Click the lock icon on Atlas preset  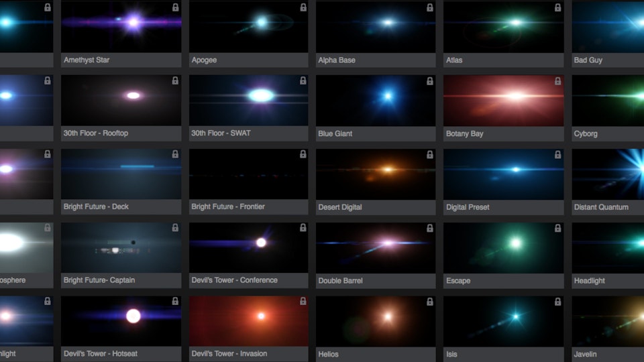[558, 7]
